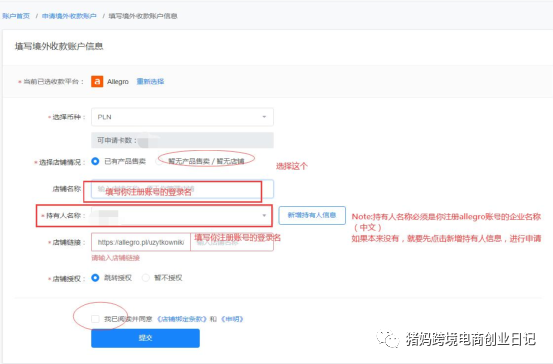The height and width of the screenshot is (364, 553).
Task: Select 暂无产品售卖 / 暂无店铺 radio option
Action: (159, 161)
